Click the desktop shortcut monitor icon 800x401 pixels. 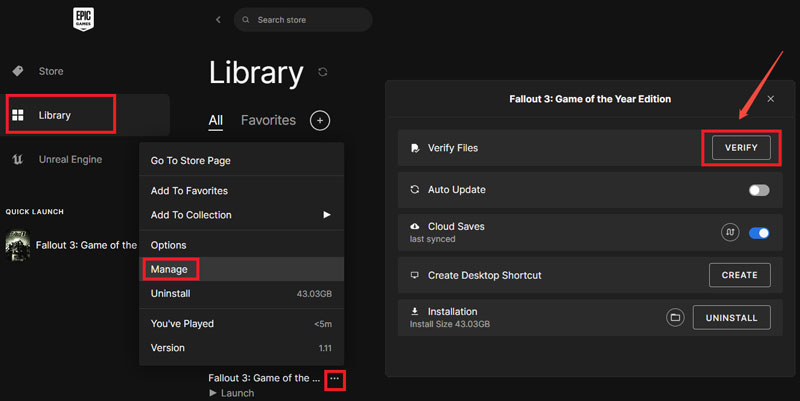point(415,275)
